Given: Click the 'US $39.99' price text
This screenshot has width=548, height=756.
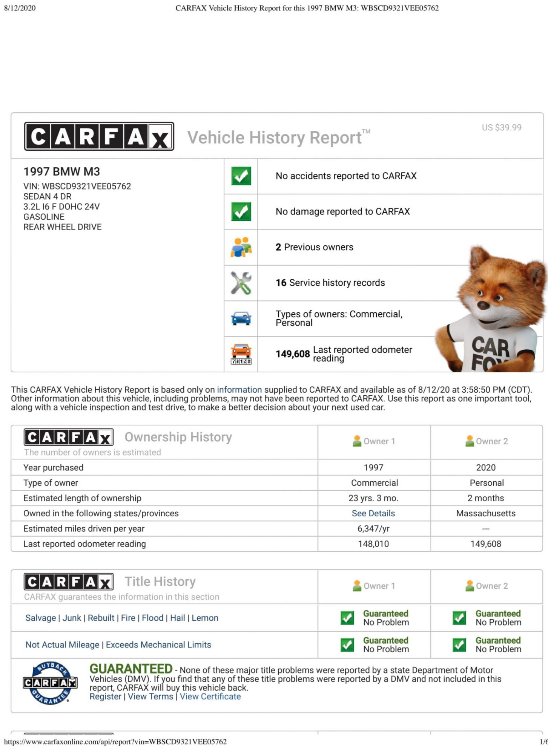Looking at the screenshot, I should click(502, 127).
